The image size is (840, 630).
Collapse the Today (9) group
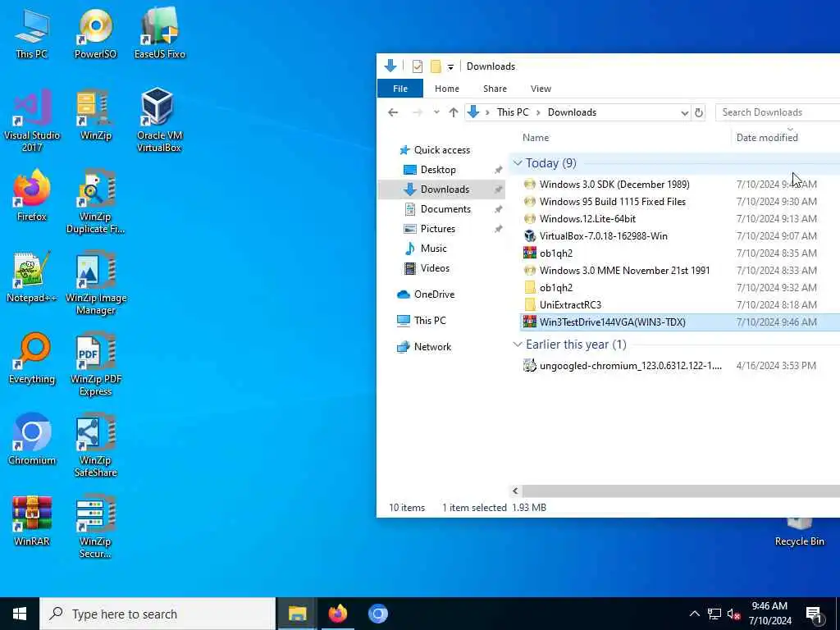(x=518, y=163)
